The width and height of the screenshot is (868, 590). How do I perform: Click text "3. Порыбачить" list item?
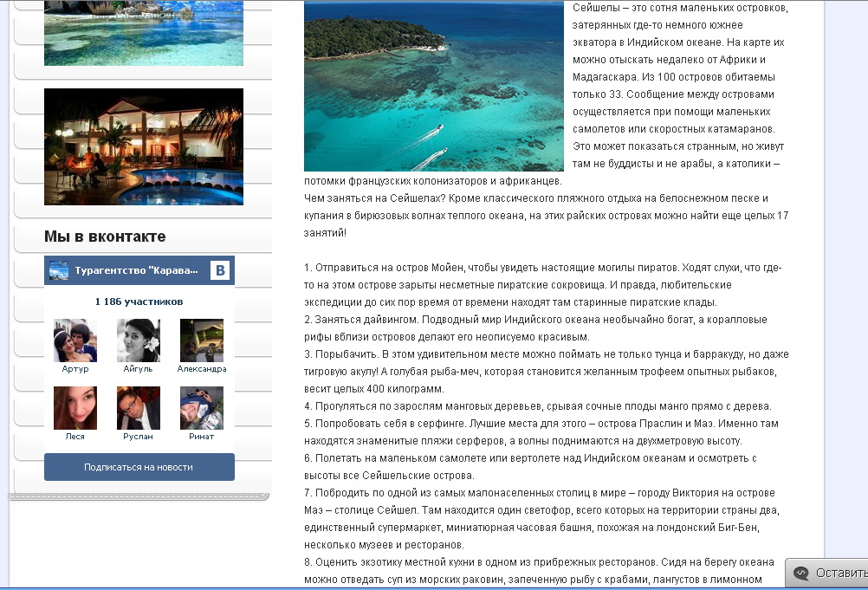tap(341, 354)
